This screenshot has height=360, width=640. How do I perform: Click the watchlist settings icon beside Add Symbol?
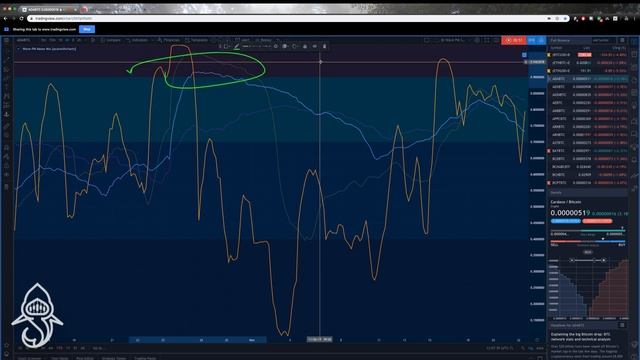(x=622, y=40)
